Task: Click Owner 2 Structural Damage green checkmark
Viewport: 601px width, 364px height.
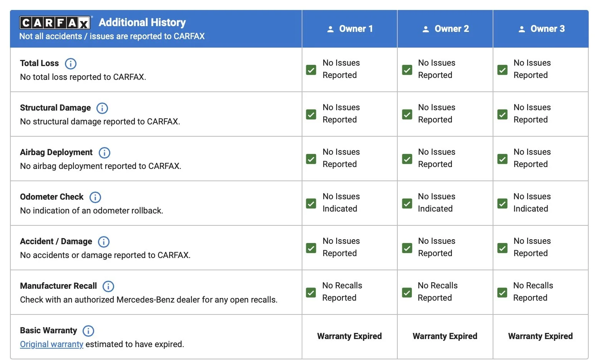Action: click(x=407, y=114)
